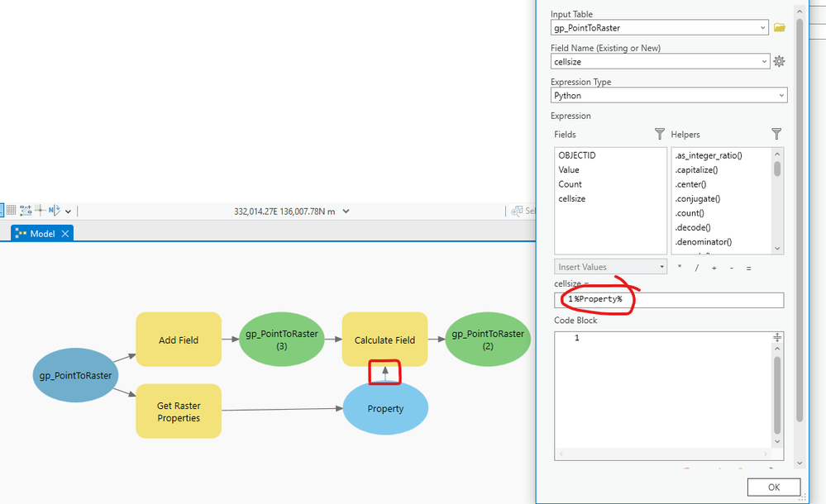Close the Model tab
This screenshot has height=504, width=826.
pos(64,233)
